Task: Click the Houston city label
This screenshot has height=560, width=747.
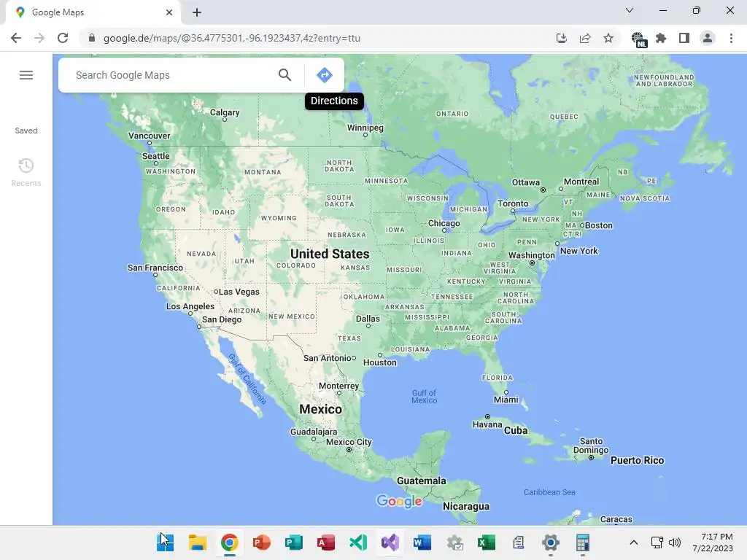Action: coord(379,362)
